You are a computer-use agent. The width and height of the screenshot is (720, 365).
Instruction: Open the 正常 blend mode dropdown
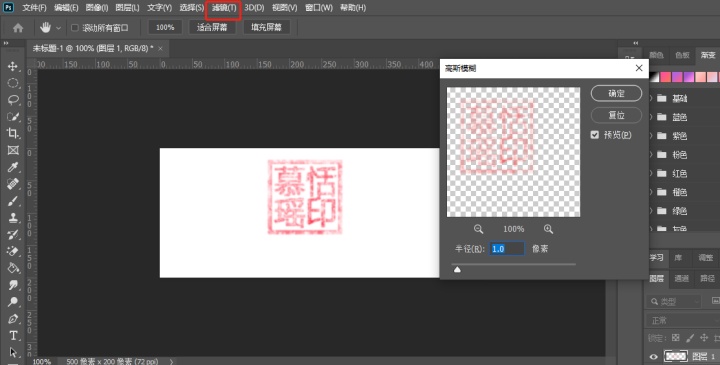[x=683, y=320]
